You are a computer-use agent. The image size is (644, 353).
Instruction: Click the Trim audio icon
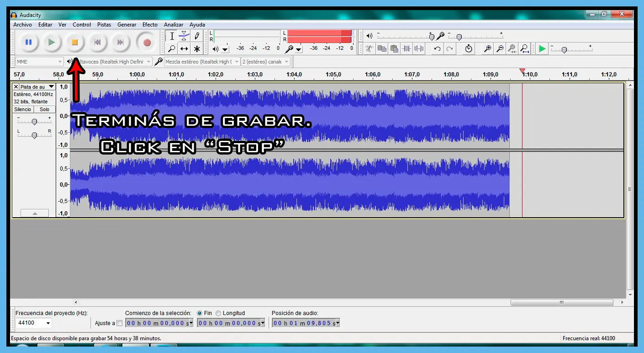(x=406, y=48)
